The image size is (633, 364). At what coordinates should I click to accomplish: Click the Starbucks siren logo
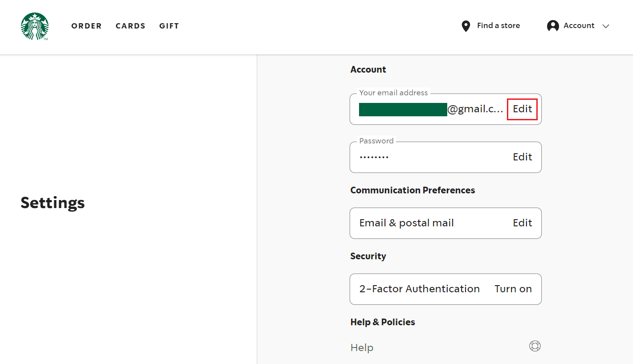click(x=35, y=26)
